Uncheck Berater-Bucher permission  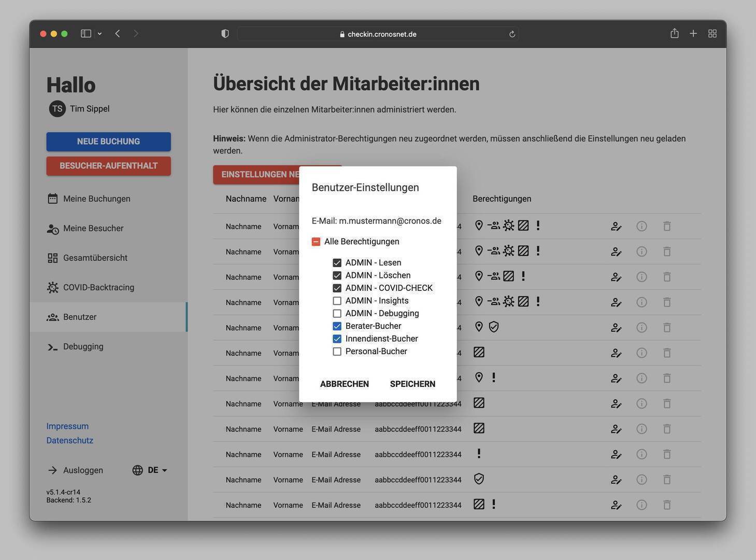point(337,326)
